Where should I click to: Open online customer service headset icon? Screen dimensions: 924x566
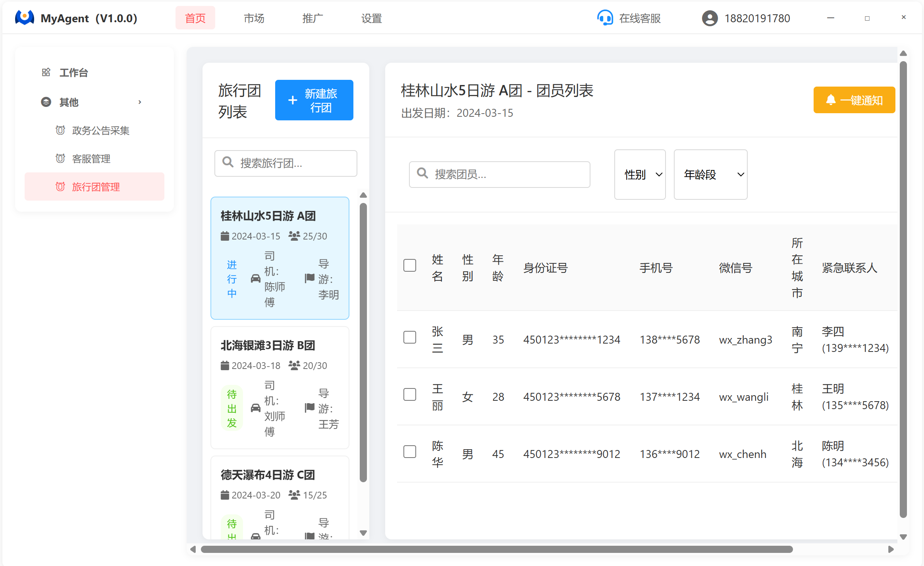click(605, 18)
